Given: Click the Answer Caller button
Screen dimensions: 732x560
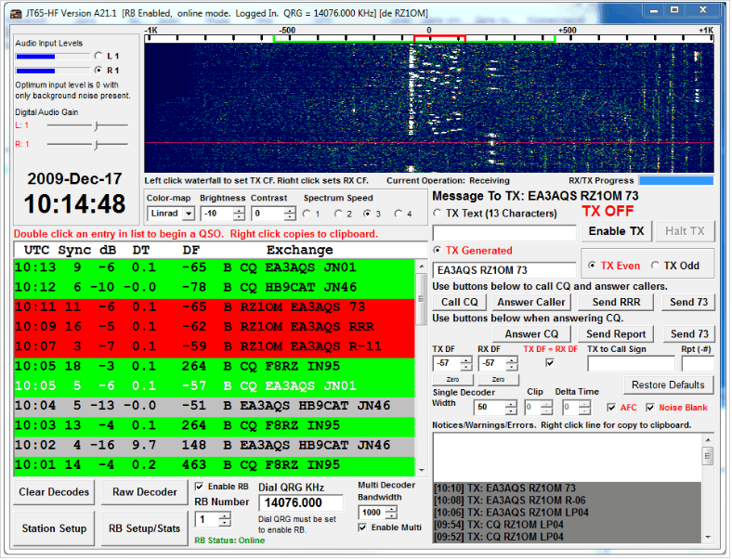Looking at the screenshot, I should point(530,302).
